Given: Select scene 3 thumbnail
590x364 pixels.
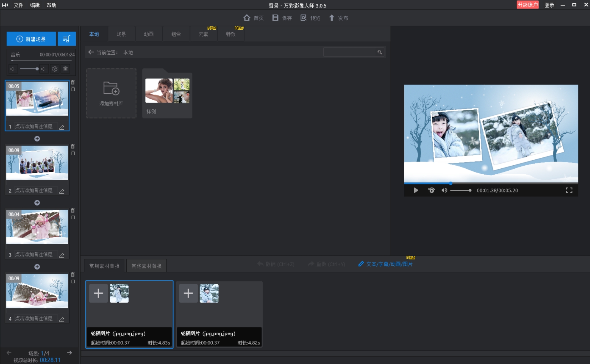Looking at the screenshot, I should coord(37,227).
